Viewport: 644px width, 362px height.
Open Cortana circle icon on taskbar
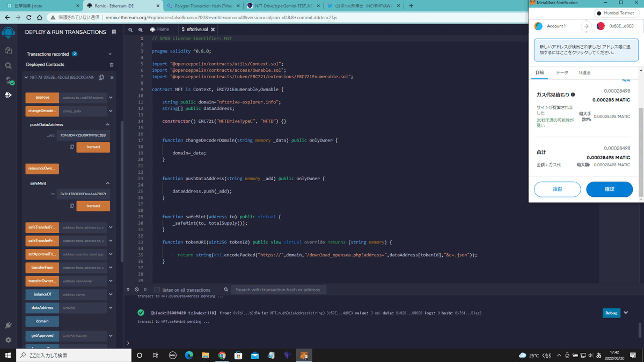[140, 355]
